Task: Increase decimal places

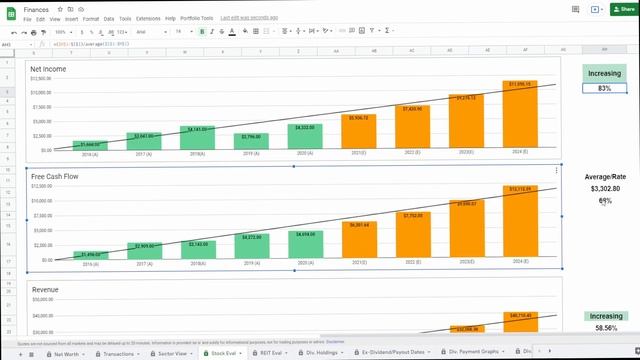Action: point(111,32)
